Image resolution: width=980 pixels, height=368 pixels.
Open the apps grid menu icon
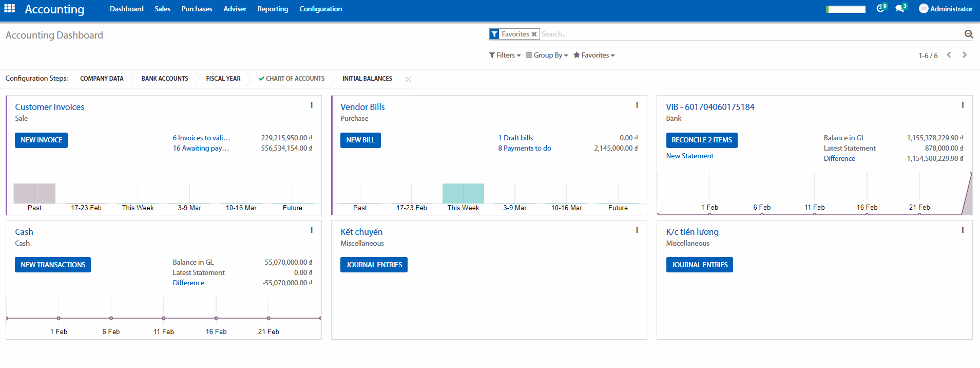9,9
